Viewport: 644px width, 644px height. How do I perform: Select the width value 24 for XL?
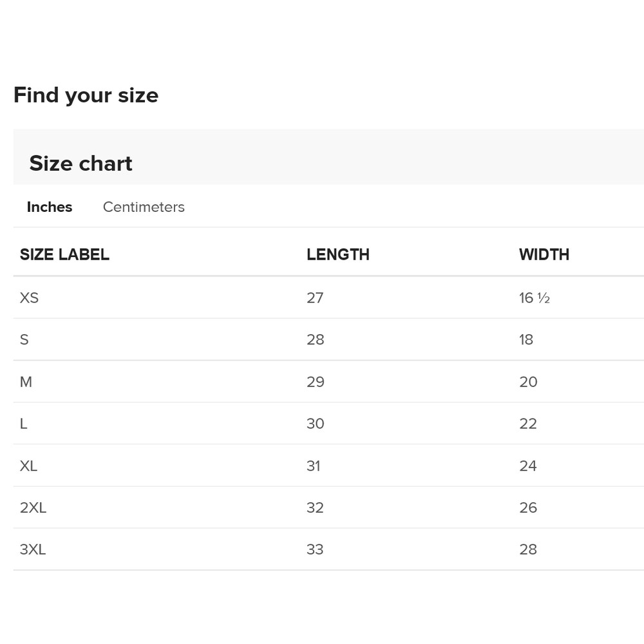coord(528,466)
